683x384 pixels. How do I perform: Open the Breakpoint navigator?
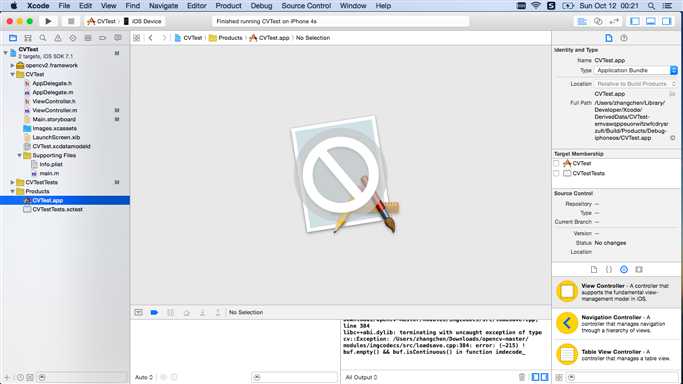coord(102,38)
